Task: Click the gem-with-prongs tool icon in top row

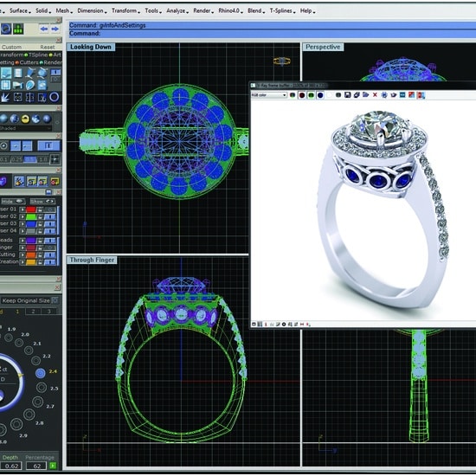Action: pos(30,74)
